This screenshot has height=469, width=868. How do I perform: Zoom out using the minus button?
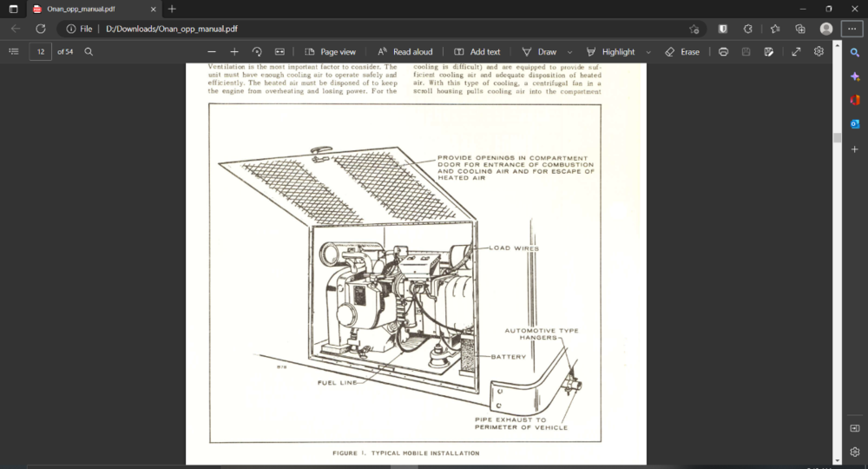(x=212, y=52)
